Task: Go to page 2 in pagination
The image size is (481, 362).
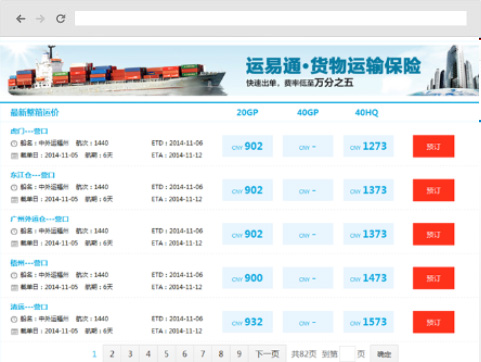Action: (112, 354)
